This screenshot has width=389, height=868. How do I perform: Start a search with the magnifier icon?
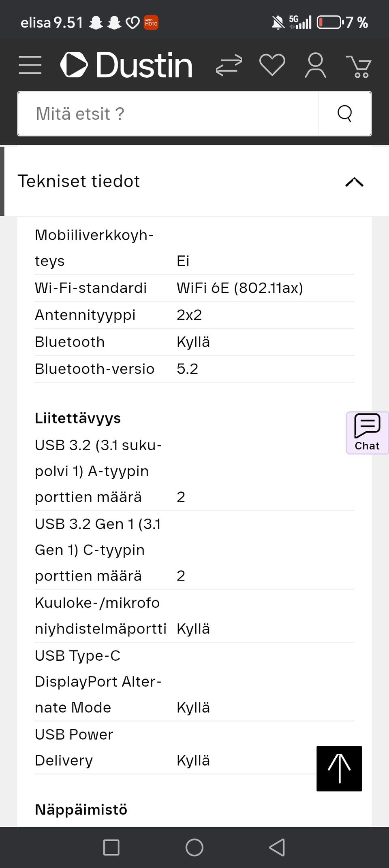coord(345,113)
